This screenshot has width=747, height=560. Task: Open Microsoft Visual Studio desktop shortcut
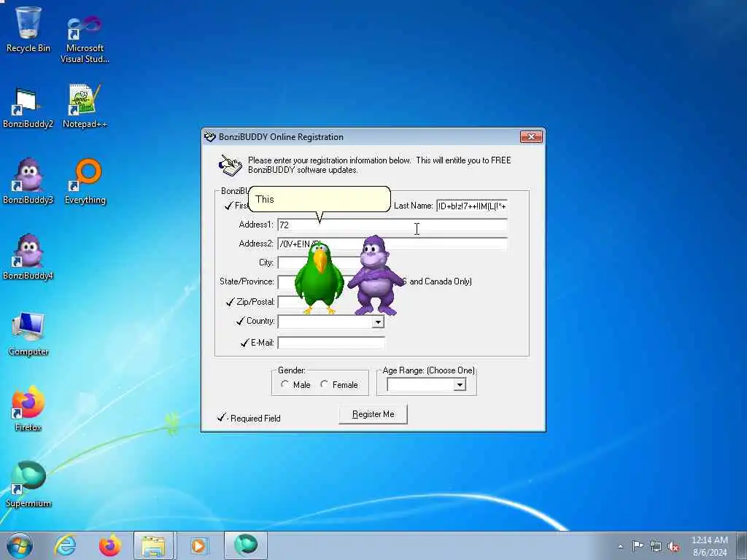pyautogui.click(x=85, y=39)
